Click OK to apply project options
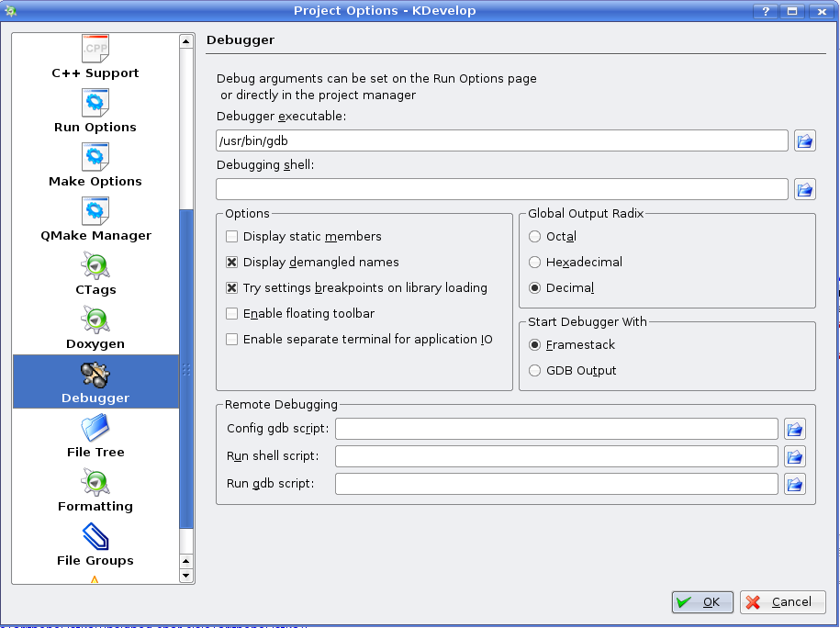This screenshot has width=840, height=628. (x=702, y=602)
